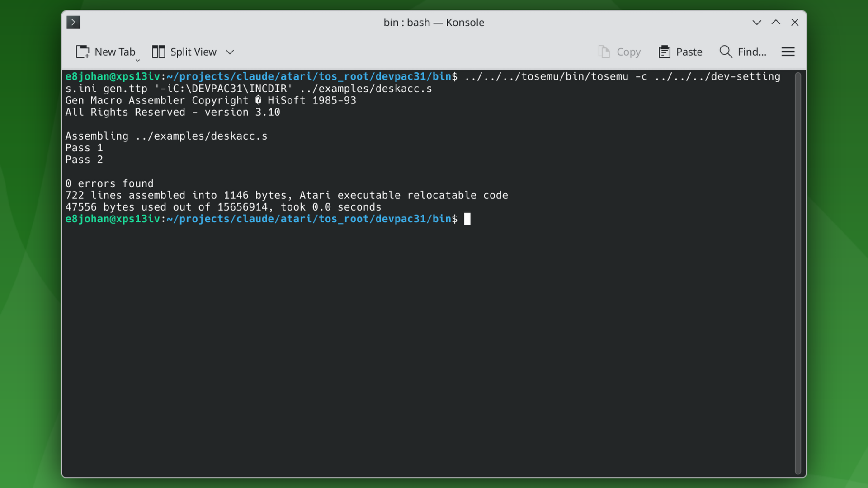Click the '0 errors found' line
868x488 pixels.
(x=109, y=183)
